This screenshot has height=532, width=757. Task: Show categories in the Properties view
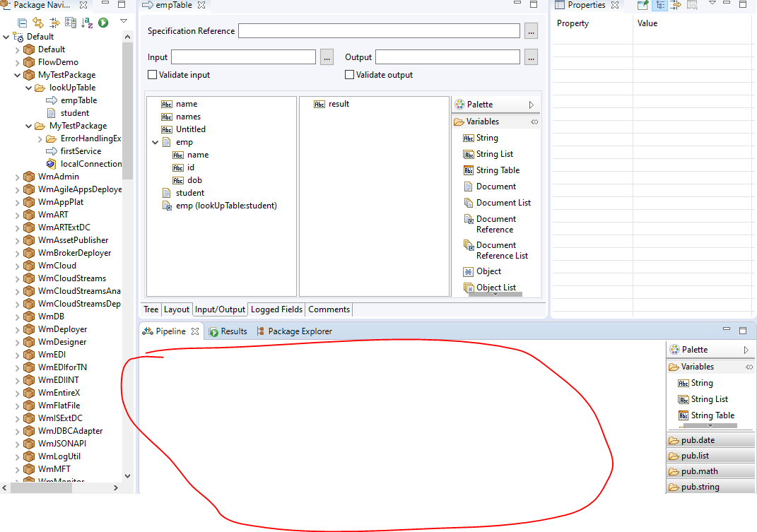(x=659, y=6)
